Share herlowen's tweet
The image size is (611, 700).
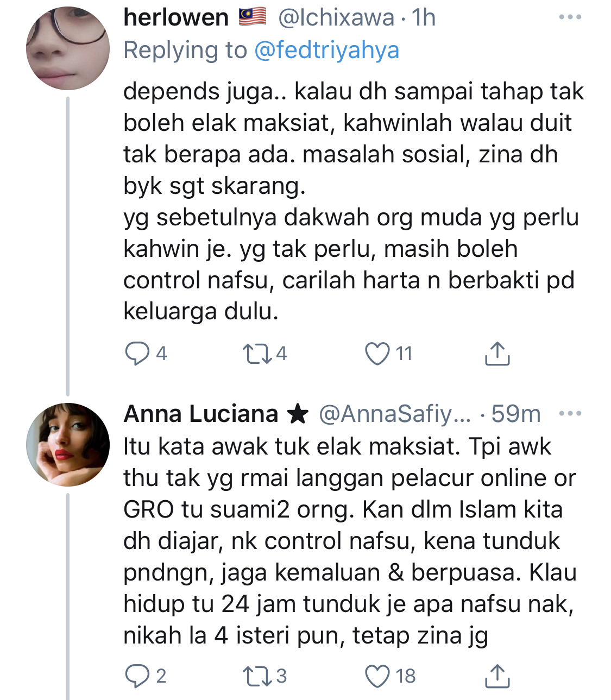(496, 354)
